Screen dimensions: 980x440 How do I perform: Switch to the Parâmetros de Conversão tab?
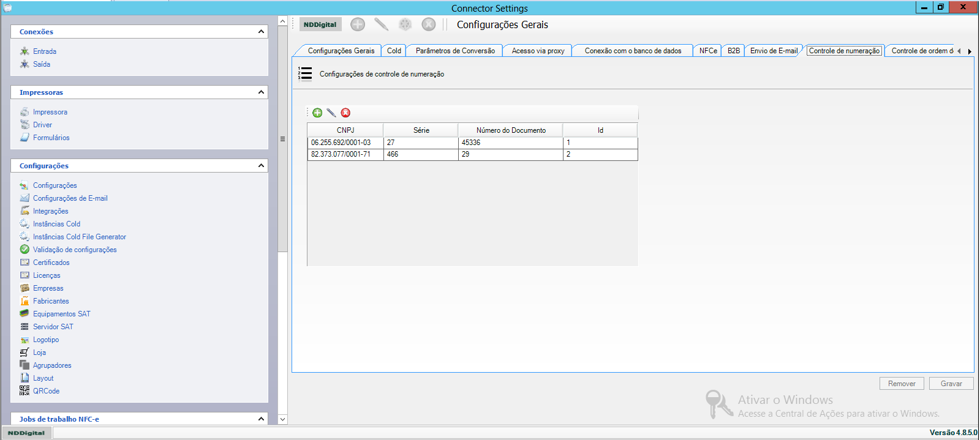coord(455,51)
